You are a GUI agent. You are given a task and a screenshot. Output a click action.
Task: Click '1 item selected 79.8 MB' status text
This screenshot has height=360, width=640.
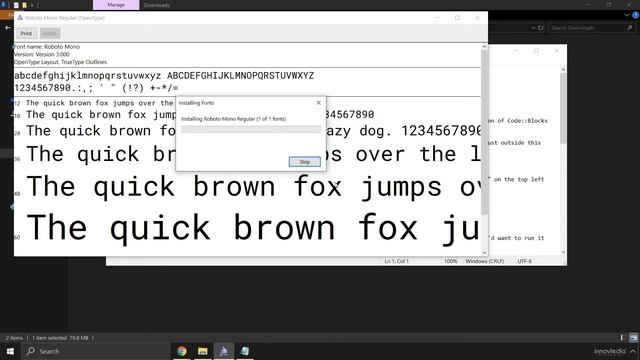(60, 338)
